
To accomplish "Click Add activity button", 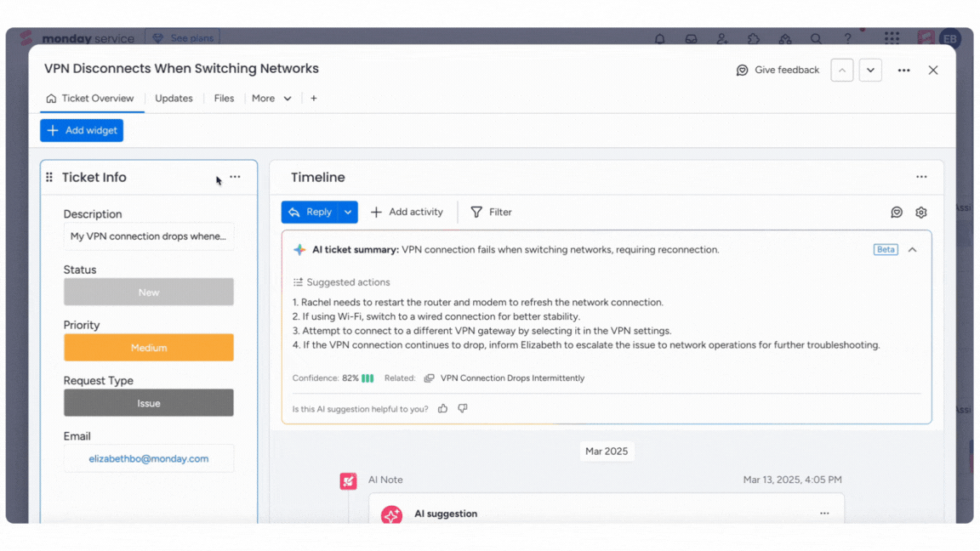I will [x=407, y=212].
